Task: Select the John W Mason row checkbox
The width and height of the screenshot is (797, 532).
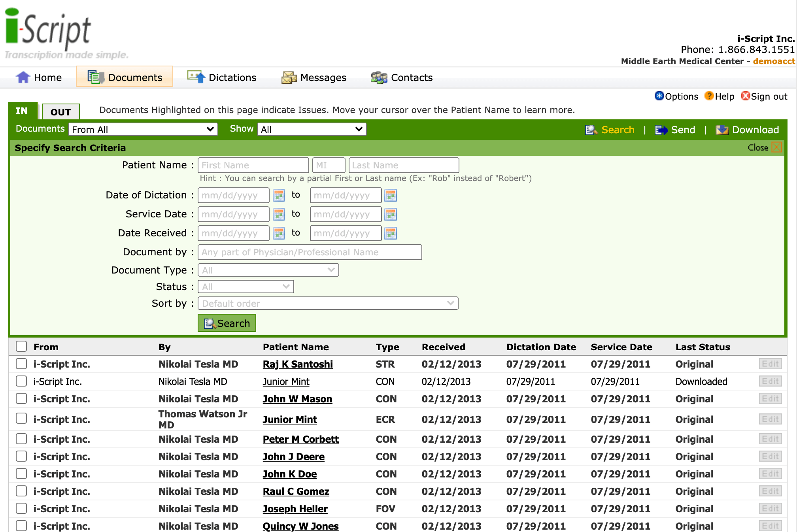Action: [21, 399]
